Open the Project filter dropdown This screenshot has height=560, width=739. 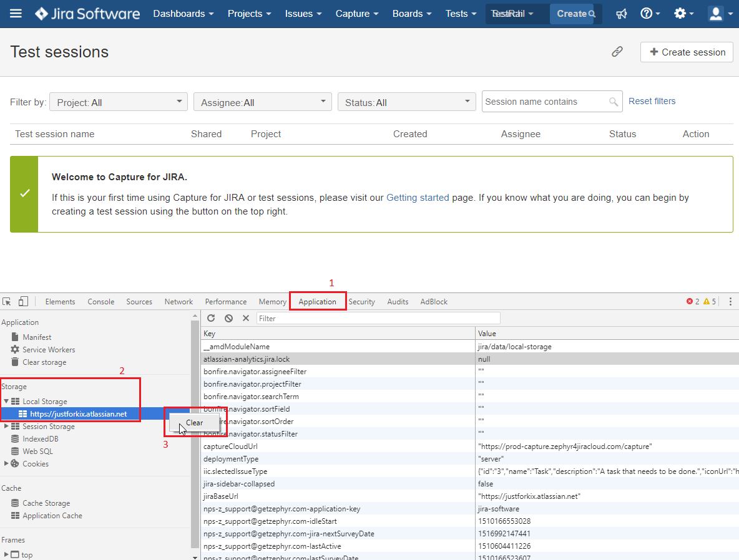point(119,102)
